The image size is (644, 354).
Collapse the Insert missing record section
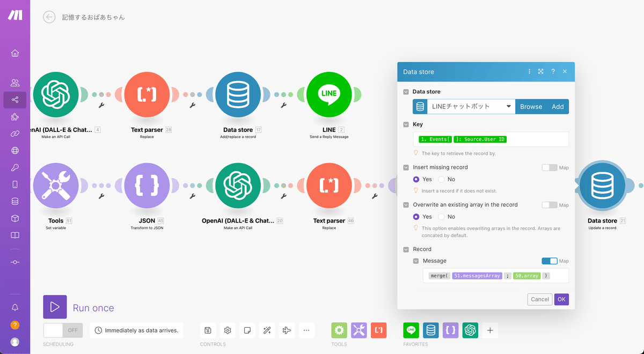pos(406,167)
